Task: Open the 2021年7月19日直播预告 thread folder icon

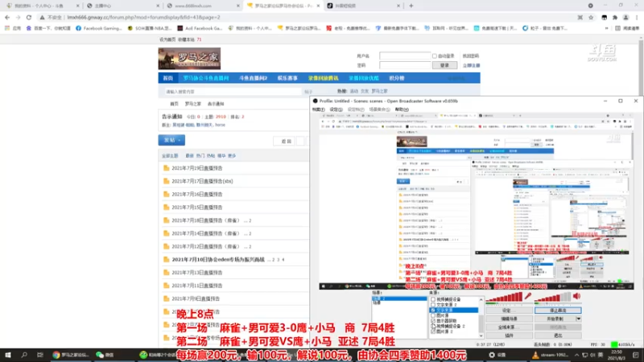Action: tap(167, 168)
